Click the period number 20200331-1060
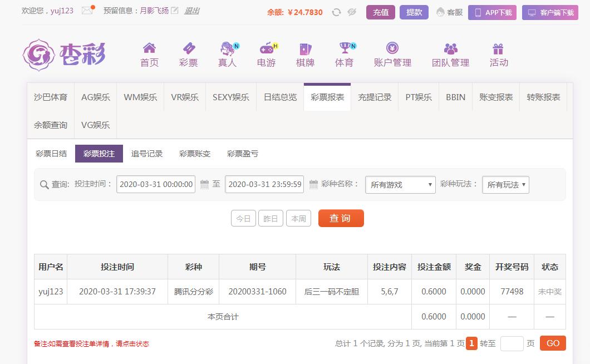 point(257,292)
